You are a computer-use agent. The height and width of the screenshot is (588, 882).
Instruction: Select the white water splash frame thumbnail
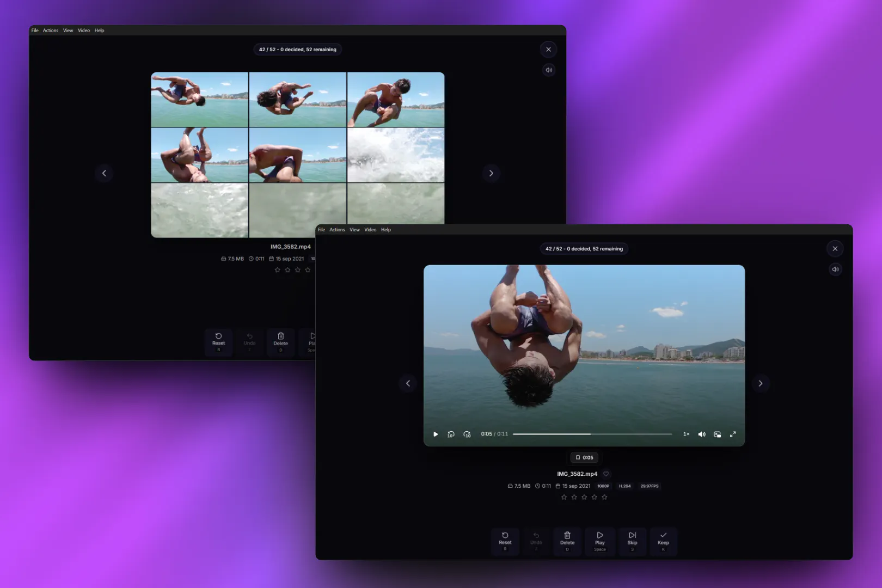[x=396, y=155]
